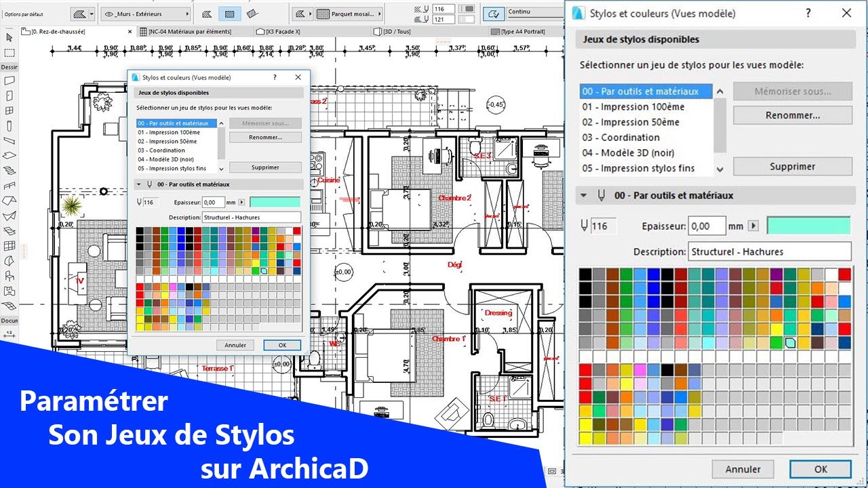Click OK in the small dialog
This screenshot has height=488, width=868.
(x=282, y=345)
